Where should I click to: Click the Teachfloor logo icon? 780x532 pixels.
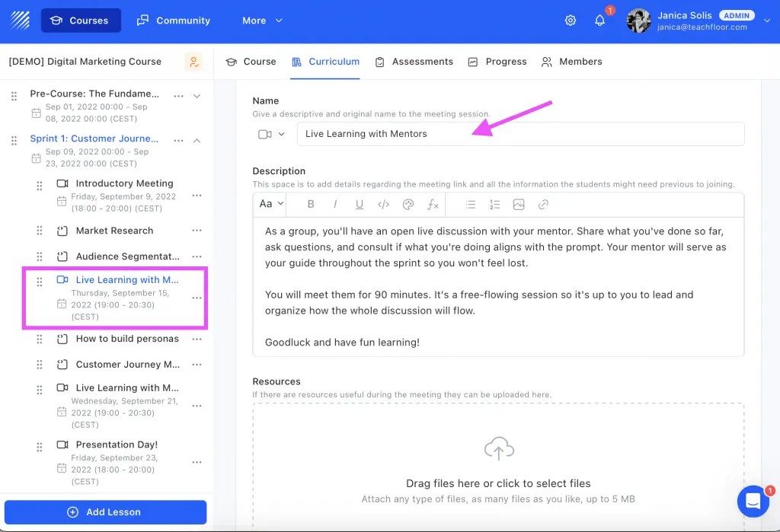coord(20,21)
